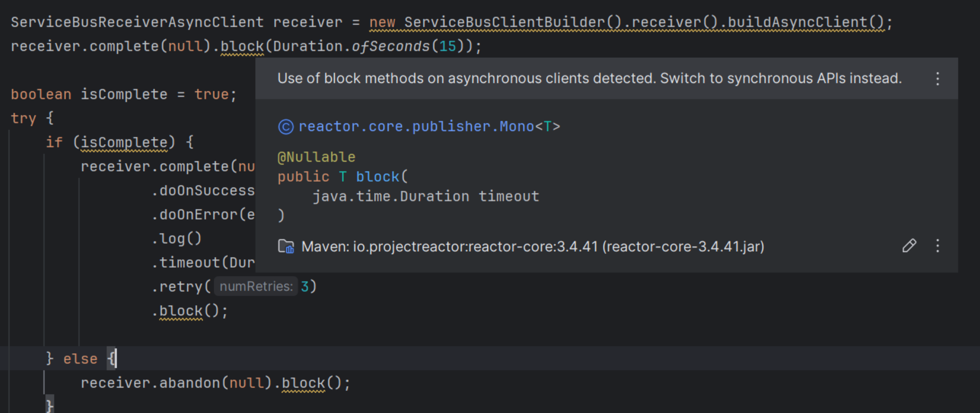This screenshot has width=980, height=413.
Task: Open reactor.core.publisher.Mono link
Action: pos(416,126)
